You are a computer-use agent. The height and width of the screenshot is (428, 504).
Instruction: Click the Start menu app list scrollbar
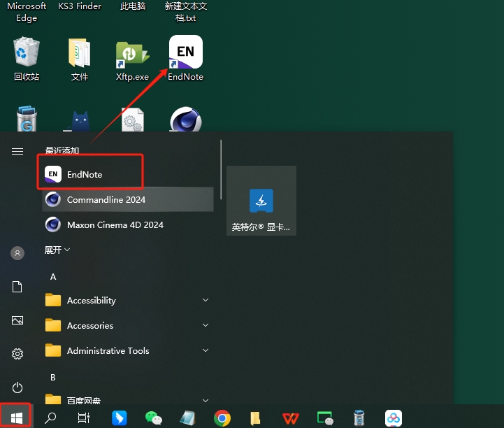[221, 170]
